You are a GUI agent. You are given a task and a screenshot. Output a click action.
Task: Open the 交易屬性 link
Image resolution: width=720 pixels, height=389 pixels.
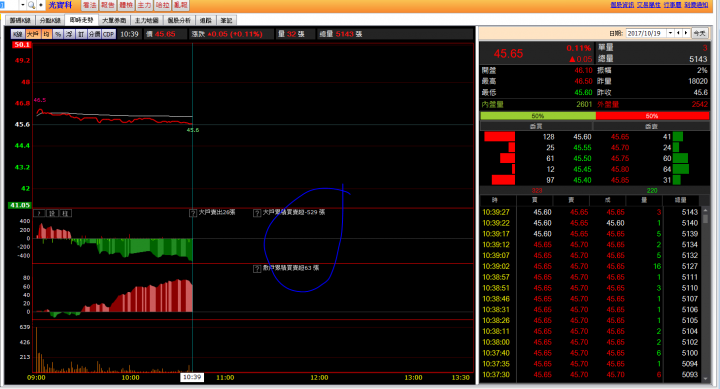tap(648, 5)
